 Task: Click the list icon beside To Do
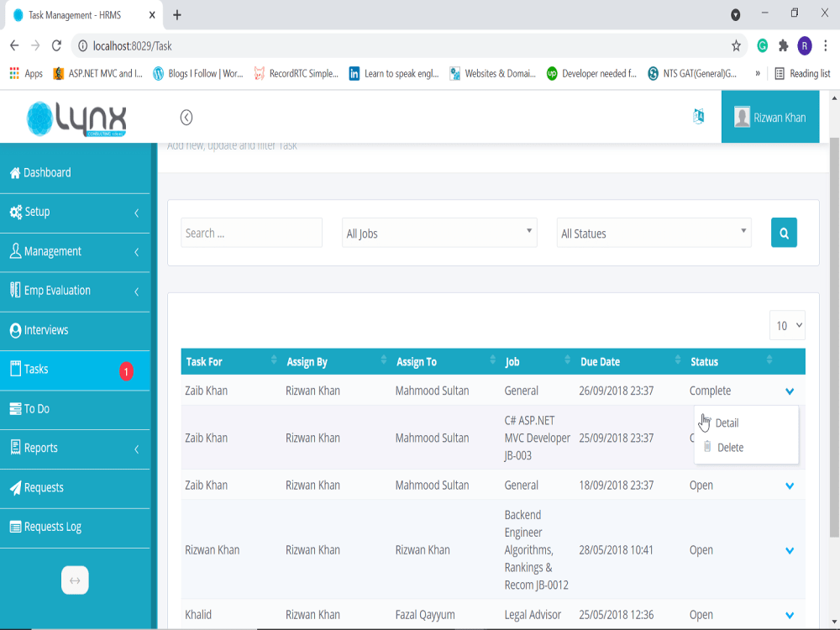(x=15, y=409)
